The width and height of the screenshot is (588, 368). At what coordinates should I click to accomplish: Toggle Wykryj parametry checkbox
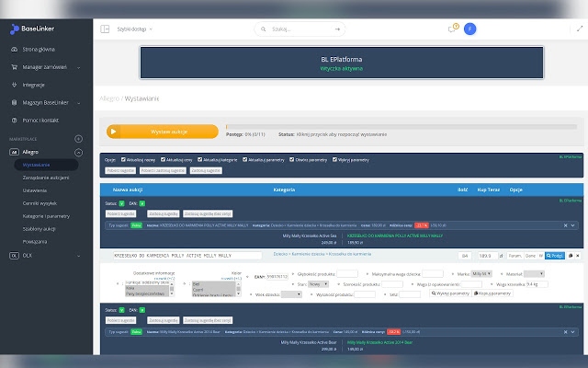point(334,159)
